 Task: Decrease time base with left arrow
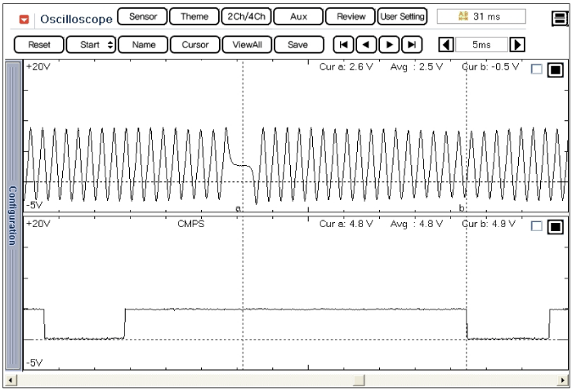click(446, 45)
